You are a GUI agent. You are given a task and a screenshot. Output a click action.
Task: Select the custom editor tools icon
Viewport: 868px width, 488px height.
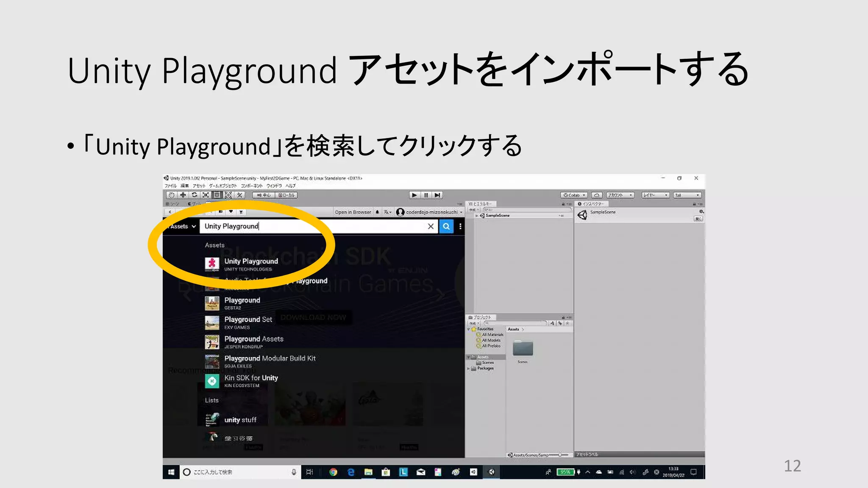[x=240, y=195]
